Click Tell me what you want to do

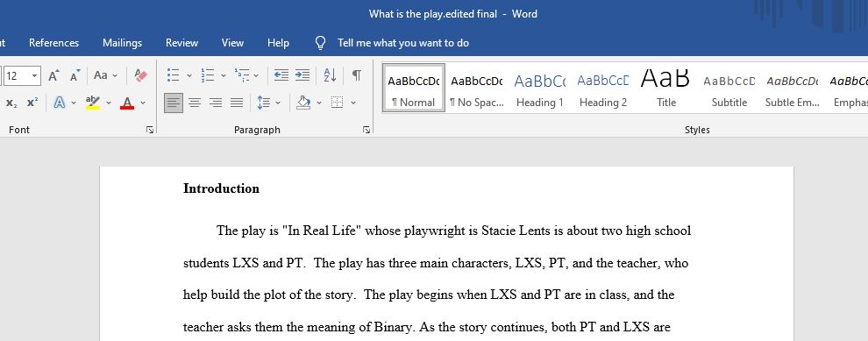point(403,43)
